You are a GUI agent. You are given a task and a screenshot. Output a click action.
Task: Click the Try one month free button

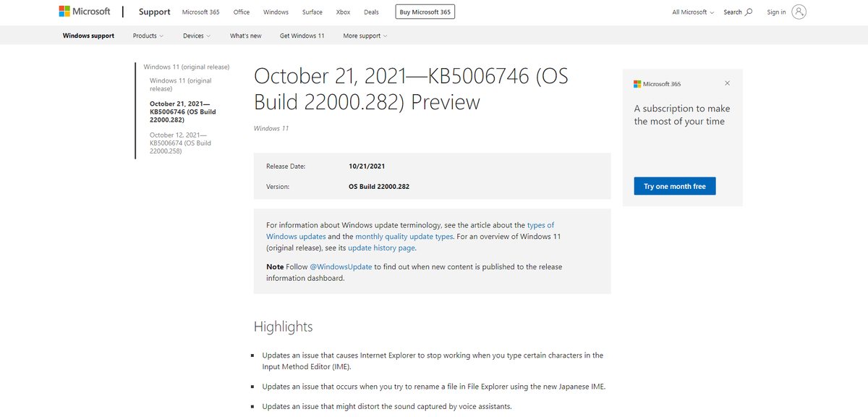[675, 186]
